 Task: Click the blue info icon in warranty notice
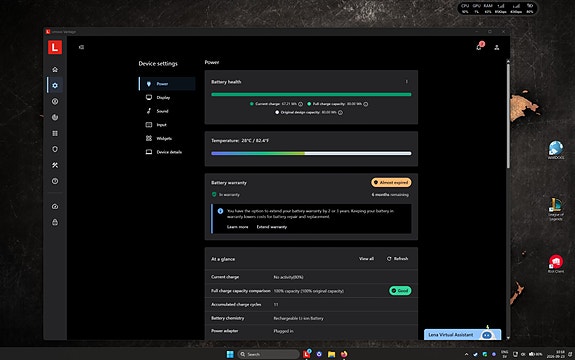click(x=220, y=211)
